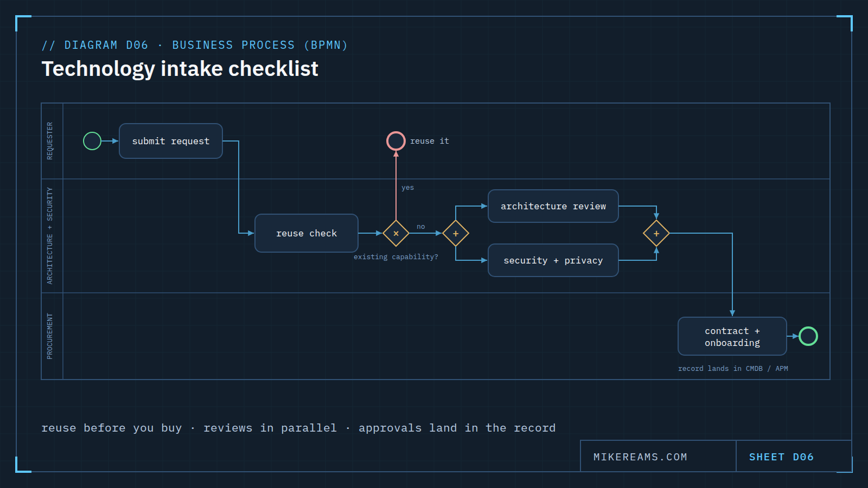Select the 'reuse check' task box
The height and width of the screenshot is (488, 868).
coord(307,233)
